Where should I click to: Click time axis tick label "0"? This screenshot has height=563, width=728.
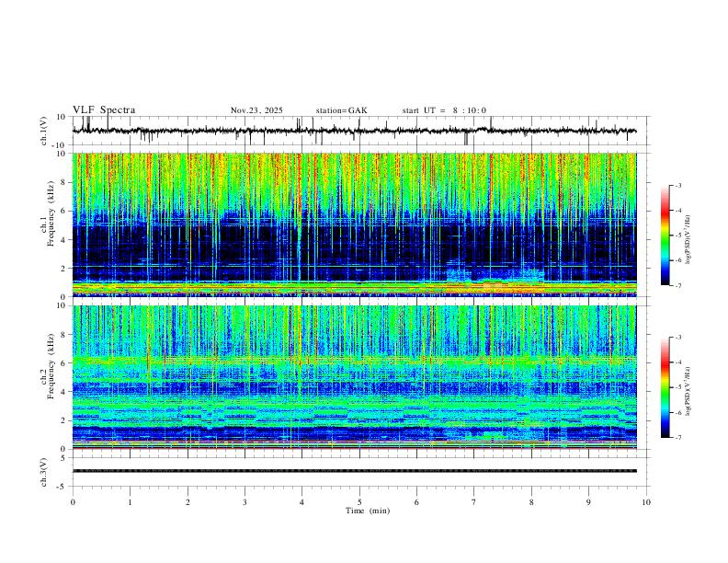pyautogui.click(x=73, y=502)
